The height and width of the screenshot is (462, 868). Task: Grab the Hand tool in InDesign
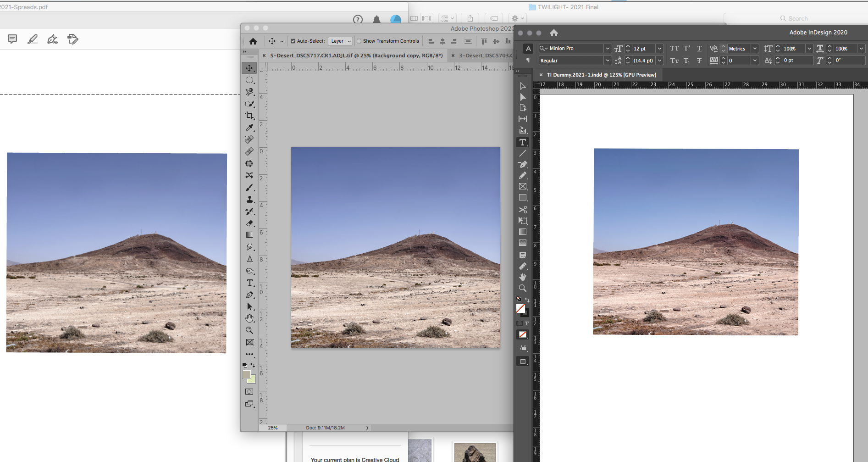(523, 277)
